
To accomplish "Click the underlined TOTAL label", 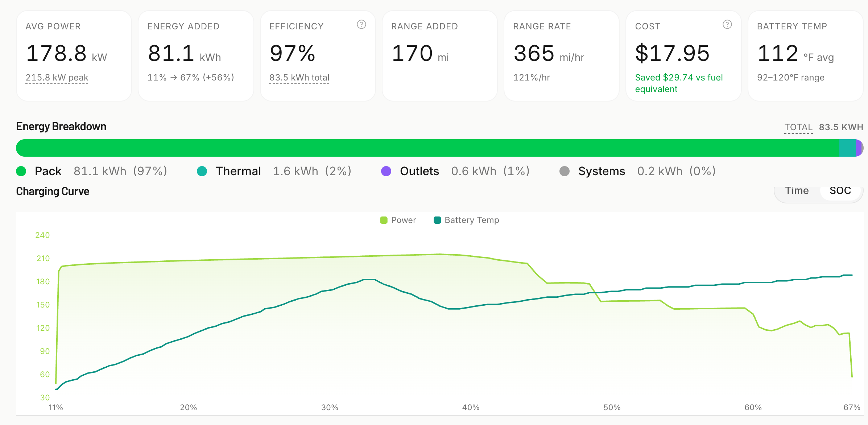I will (x=798, y=127).
